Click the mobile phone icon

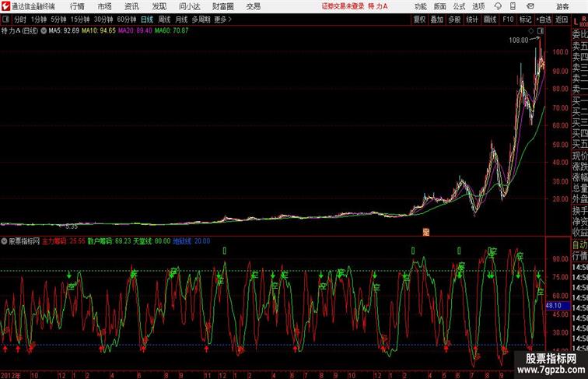tap(513, 6)
